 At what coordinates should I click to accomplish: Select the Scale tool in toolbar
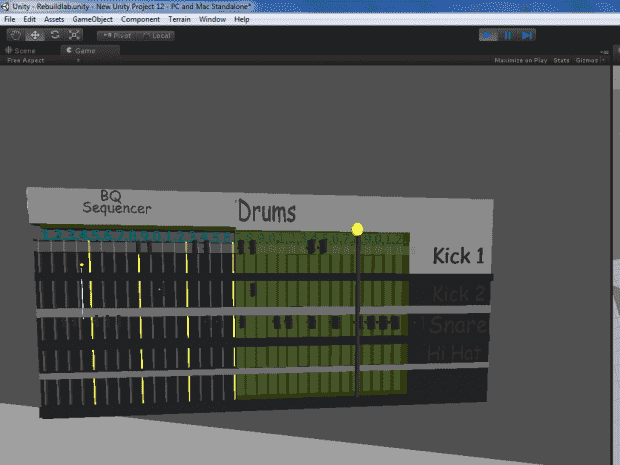point(74,35)
